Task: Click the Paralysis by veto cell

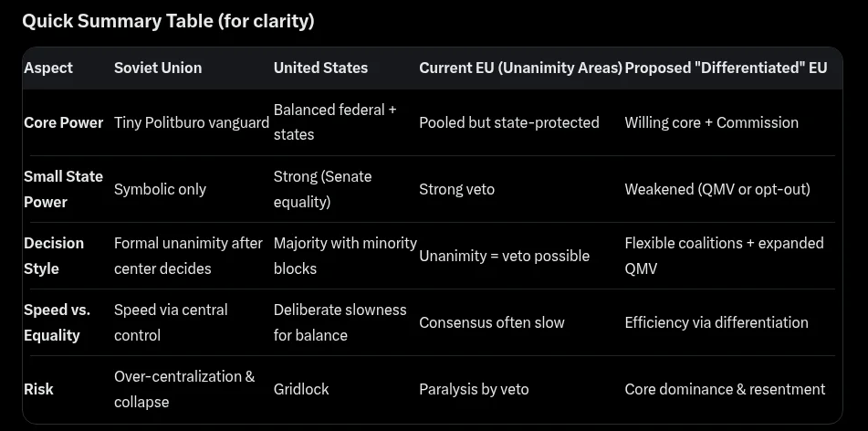Action: pos(474,389)
